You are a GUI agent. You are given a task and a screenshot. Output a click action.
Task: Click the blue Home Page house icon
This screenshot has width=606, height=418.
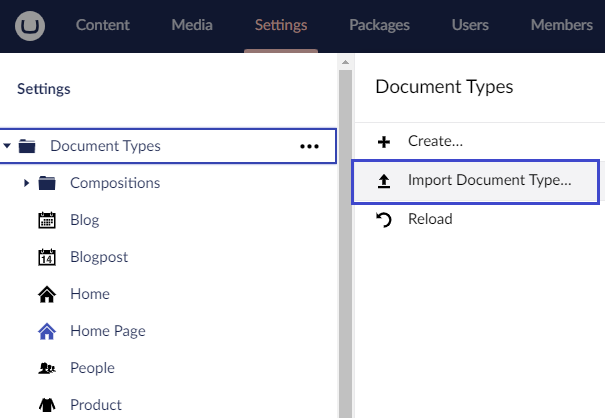(47, 331)
